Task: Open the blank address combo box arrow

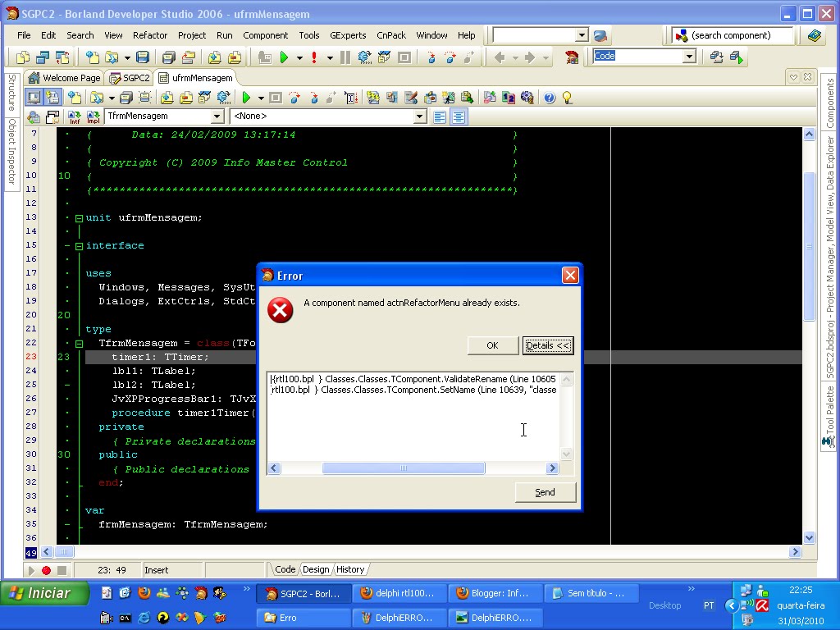Action: click(x=582, y=35)
